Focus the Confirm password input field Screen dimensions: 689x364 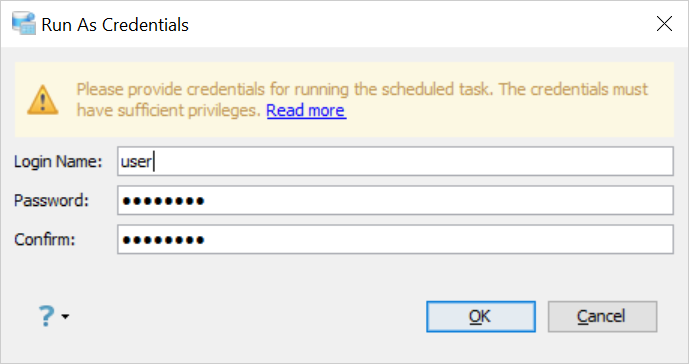coord(395,240)
